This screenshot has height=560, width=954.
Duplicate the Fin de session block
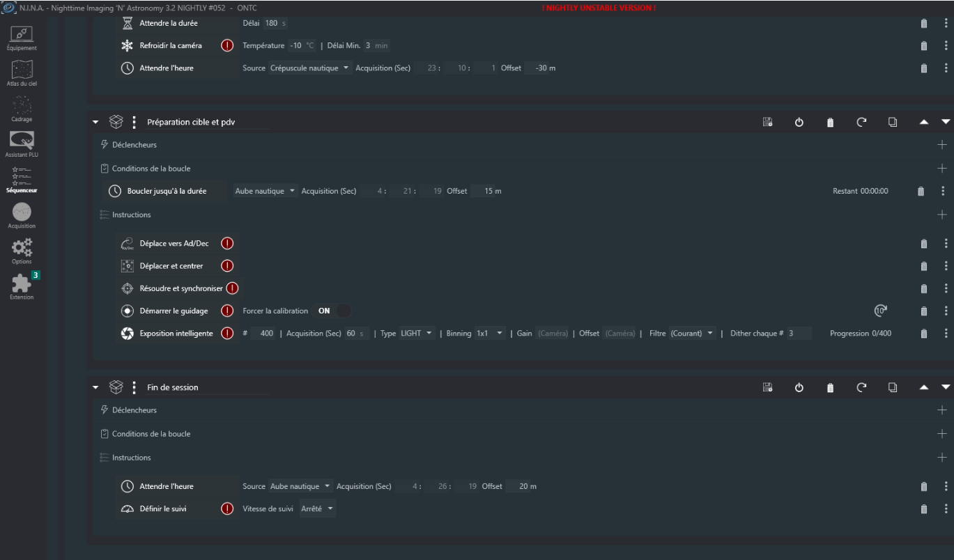[x=893, y=388]
